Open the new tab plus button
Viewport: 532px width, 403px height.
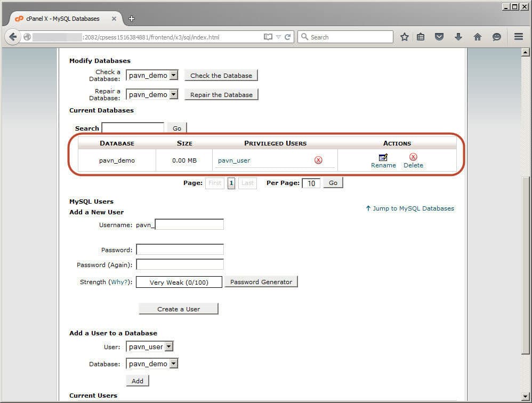coord(132,19)
